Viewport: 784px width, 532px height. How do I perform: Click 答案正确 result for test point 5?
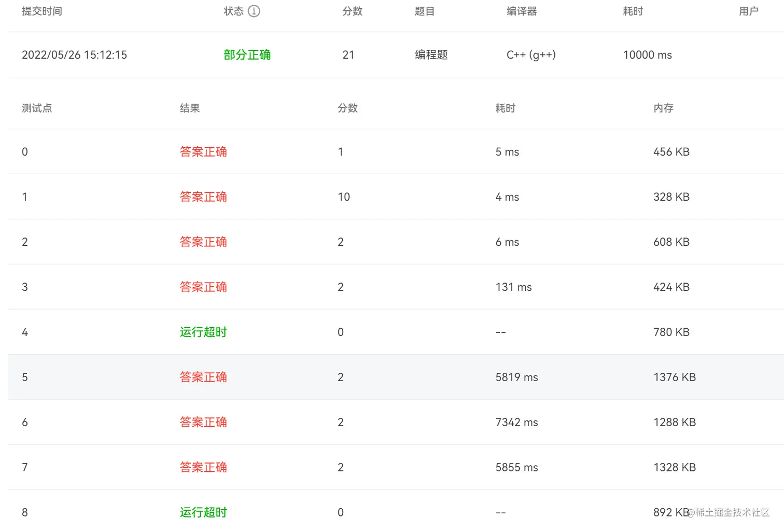point(203,377)
